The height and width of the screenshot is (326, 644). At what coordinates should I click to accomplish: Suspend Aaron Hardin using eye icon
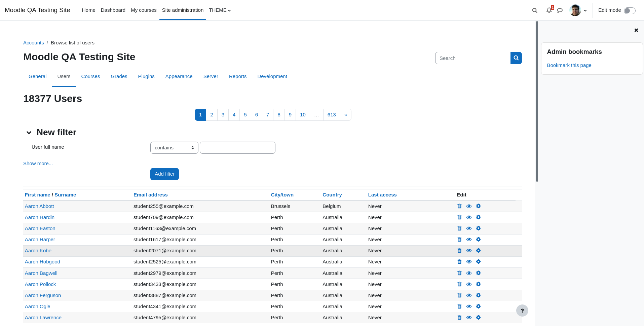(x=469, y=217)
